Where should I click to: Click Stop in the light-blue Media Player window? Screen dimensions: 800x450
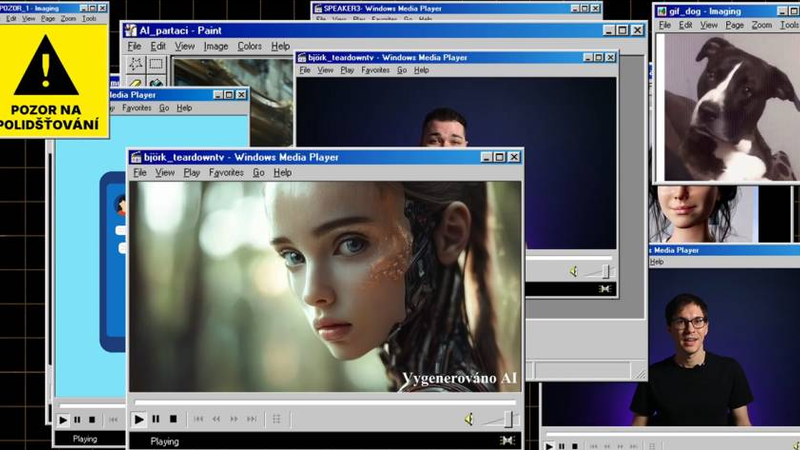[92, 420]
